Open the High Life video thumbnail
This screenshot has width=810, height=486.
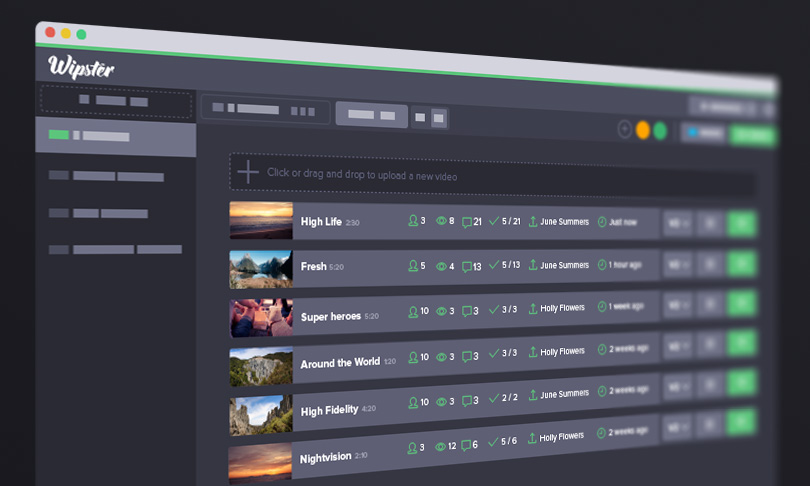261,220
